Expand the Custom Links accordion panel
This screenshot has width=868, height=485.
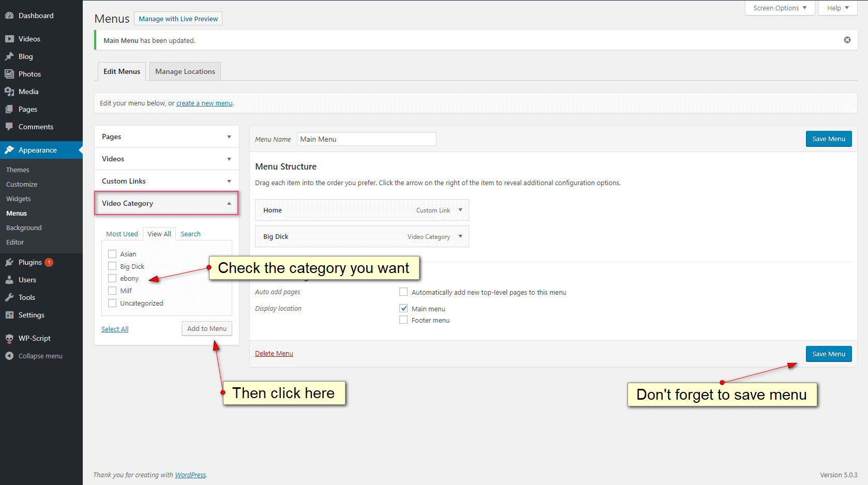coord(167,181)
